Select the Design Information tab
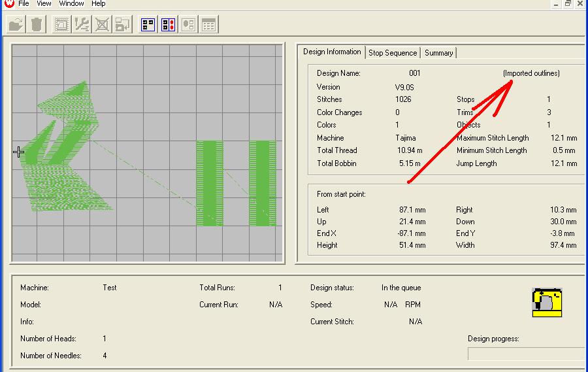 [x=332, y=52]
